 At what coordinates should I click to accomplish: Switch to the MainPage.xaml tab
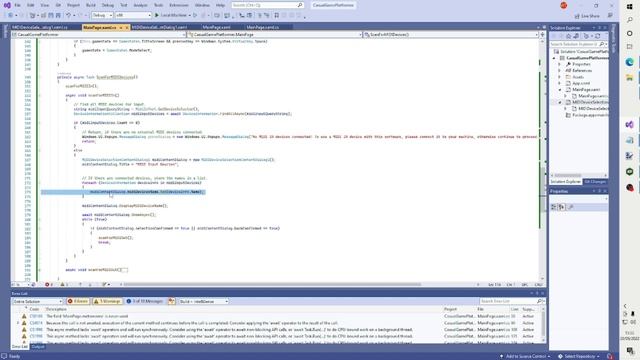point(216,27)
